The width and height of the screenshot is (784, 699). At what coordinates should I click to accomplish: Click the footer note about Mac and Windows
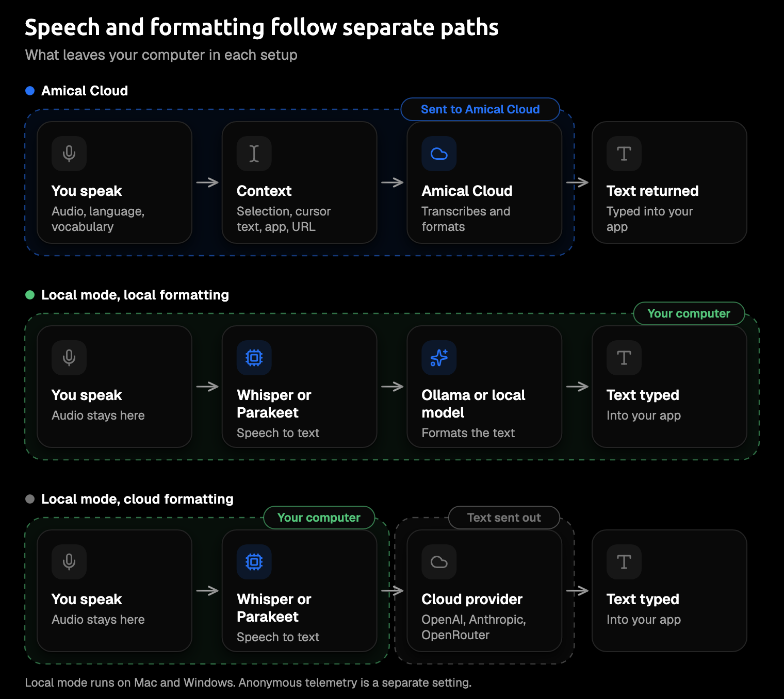(248, 683)
